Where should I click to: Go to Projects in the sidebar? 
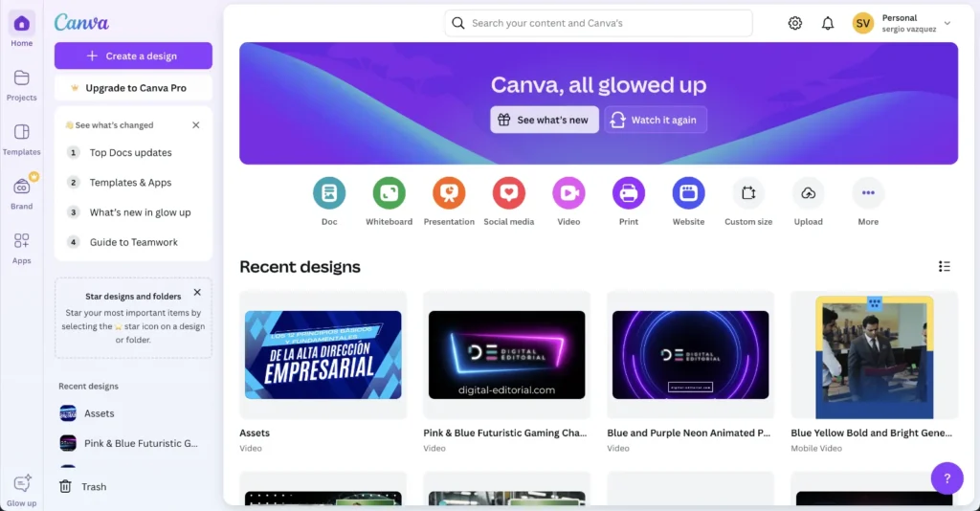pos(22,85)
